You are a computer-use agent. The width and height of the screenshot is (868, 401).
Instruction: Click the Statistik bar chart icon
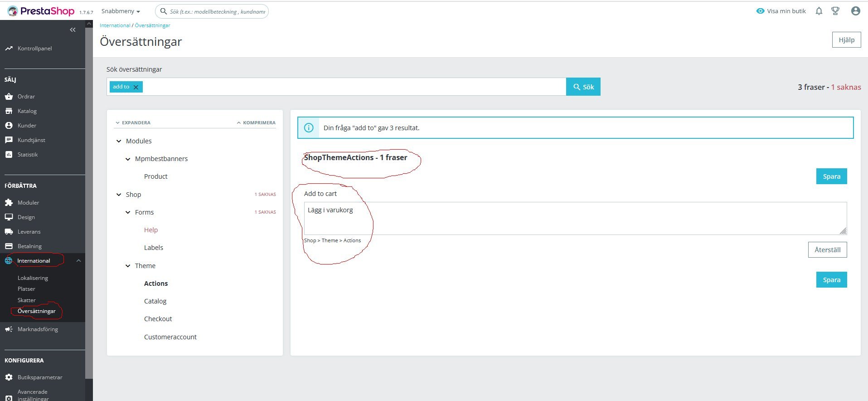pyautogui.click(x=9, y=155)
